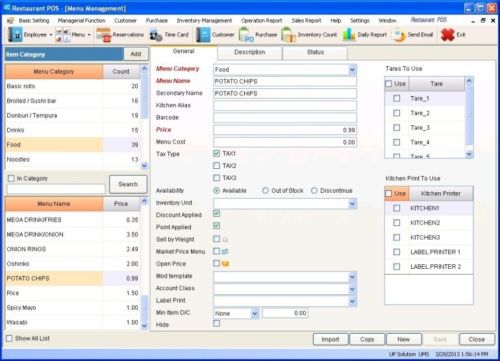Click the Import button
500x361 pixels.
point(331,339)
